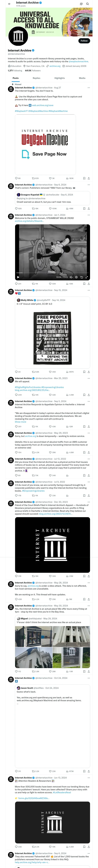98x868 pixels.
Task: Repost the Steamboat Willie post
Action: [x=33, y=284]
